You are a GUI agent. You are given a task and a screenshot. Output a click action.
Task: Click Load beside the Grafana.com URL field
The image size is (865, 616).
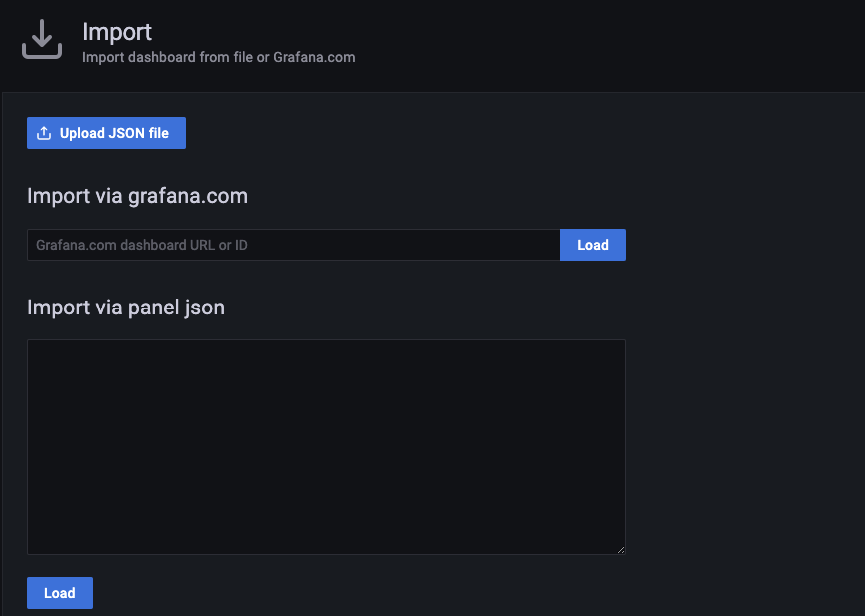pyautogui.click(x=592, y=245)
